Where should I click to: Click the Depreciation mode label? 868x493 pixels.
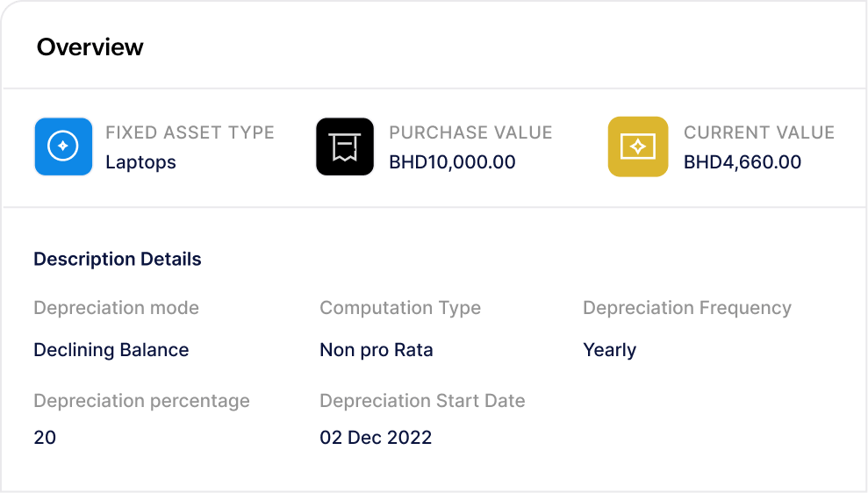pos(116,308)
